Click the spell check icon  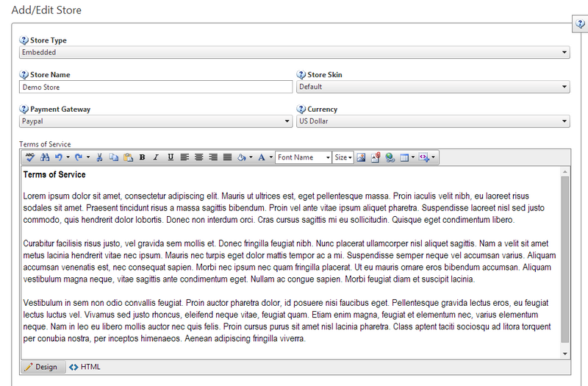click(x=30, y=157)
